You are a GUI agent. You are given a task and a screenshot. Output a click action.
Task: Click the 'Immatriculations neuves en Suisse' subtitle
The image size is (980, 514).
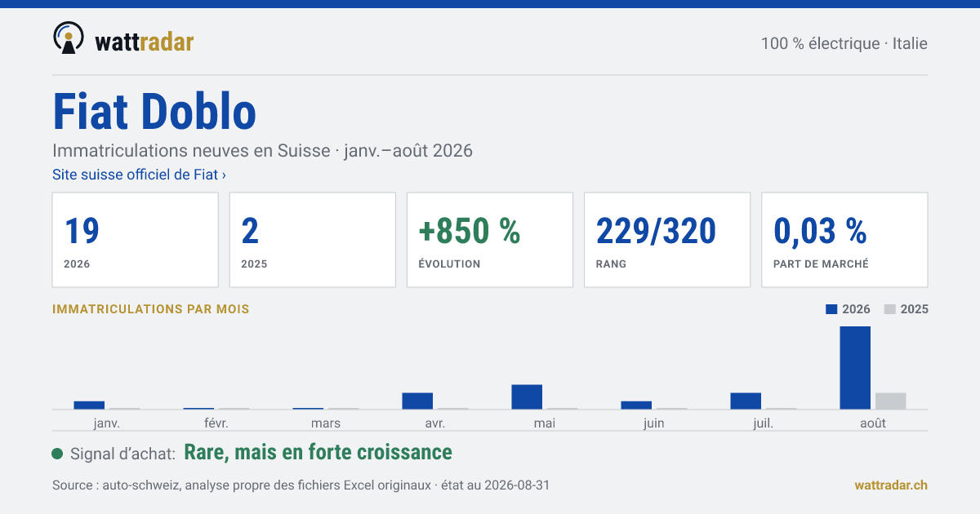coord(262,151)
